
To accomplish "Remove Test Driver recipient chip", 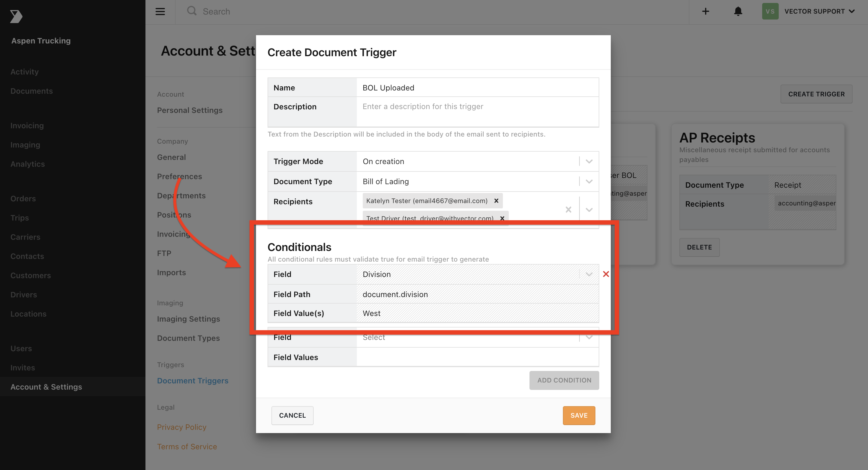I will click(502, 218).
